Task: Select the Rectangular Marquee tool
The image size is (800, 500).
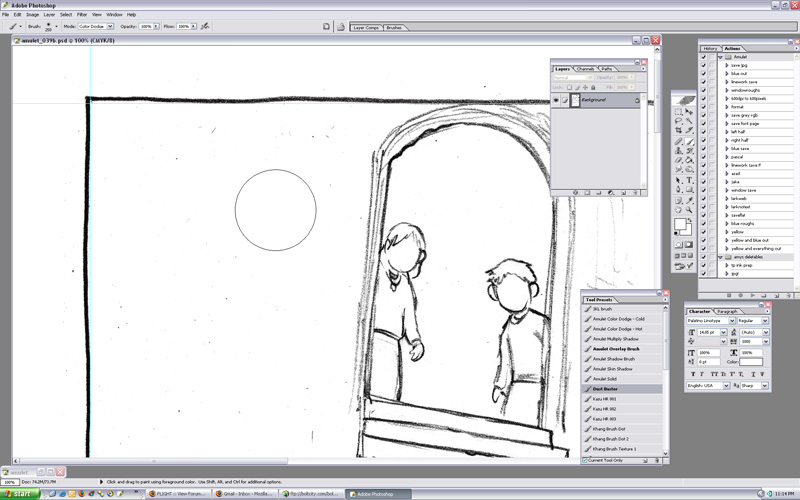Action: (x=678, y=112)
